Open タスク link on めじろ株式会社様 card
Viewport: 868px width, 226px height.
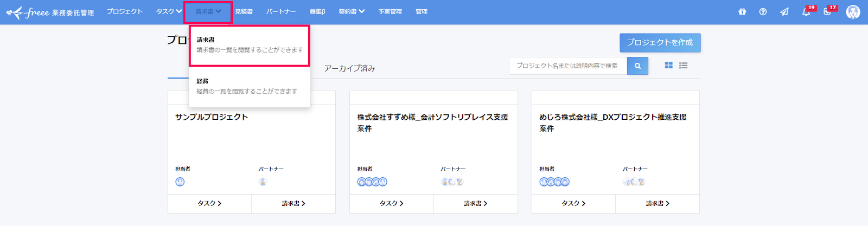tap(573, 203)
